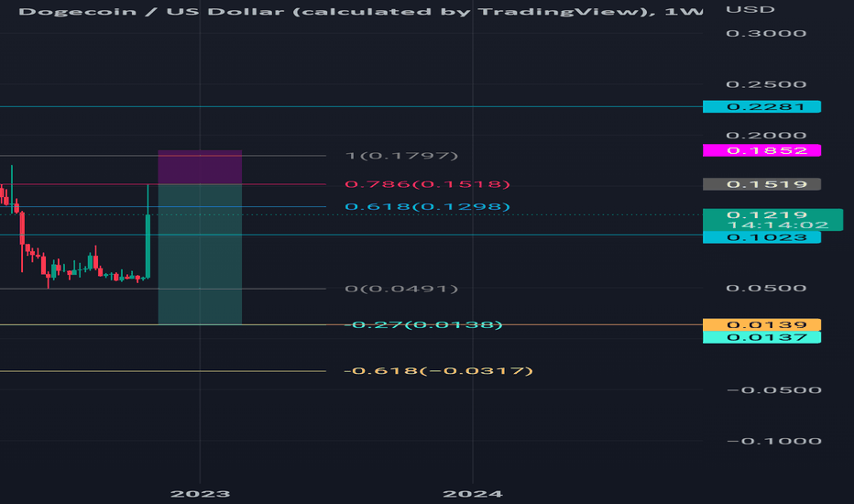
Task: Click the 14:14:02 countdown timer
Action: coord(777,225)
